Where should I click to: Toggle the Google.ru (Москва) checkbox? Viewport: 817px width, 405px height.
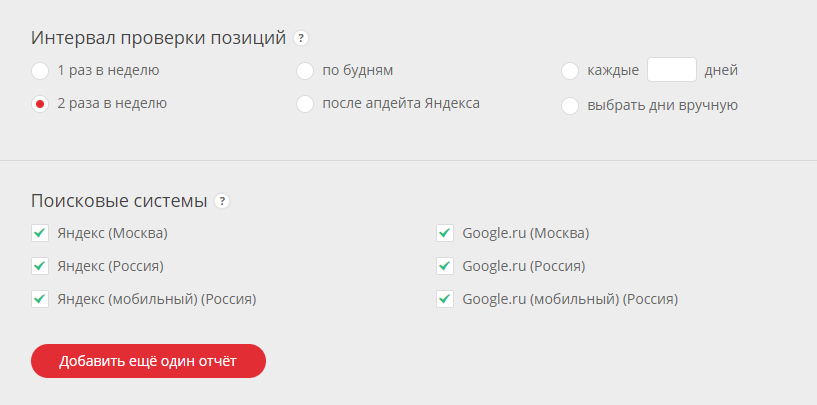(x=445, y=233)
